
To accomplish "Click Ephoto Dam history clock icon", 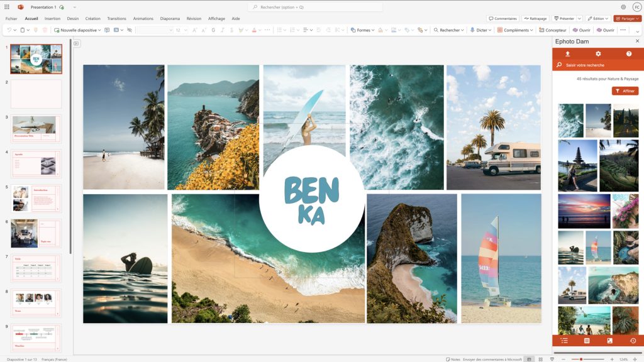I will click(633, 341).
